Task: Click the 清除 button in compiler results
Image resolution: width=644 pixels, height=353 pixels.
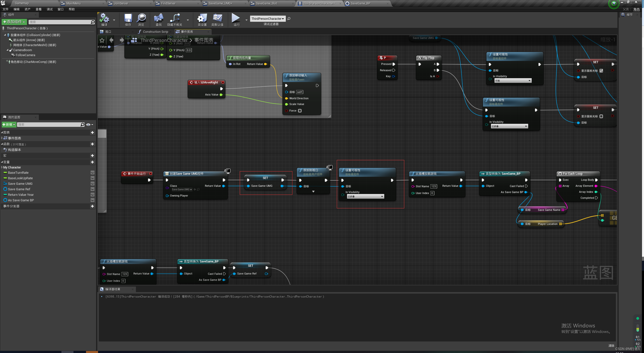Action: 611,345
